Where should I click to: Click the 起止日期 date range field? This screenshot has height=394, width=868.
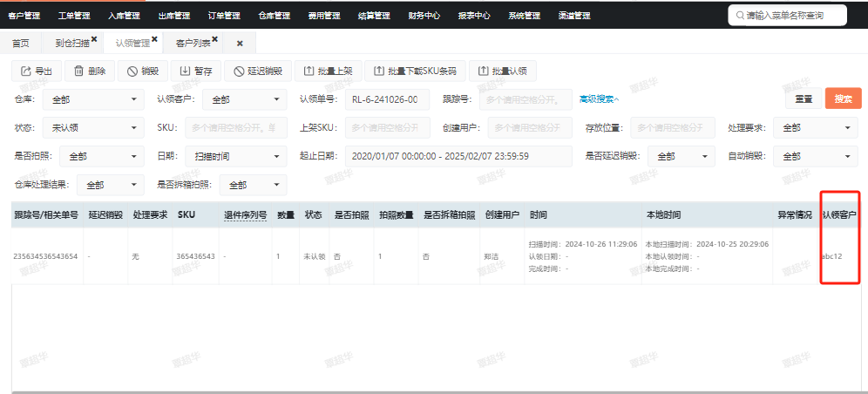pyautogui.click(x=459, y=157)
